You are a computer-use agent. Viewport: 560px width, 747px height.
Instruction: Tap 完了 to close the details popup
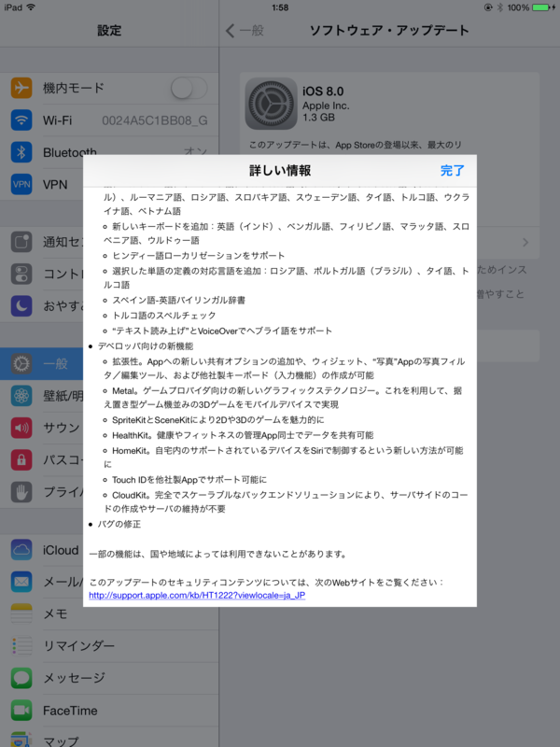coord(452,171)
